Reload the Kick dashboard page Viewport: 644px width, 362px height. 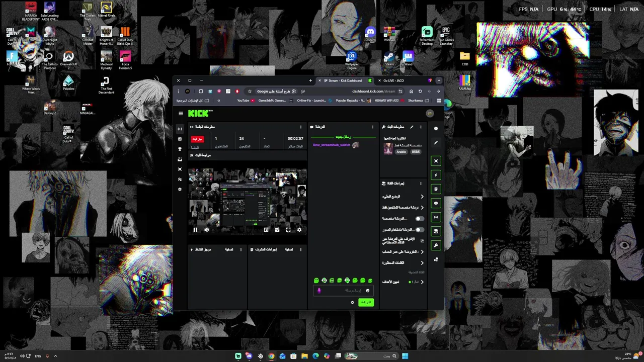420,92
